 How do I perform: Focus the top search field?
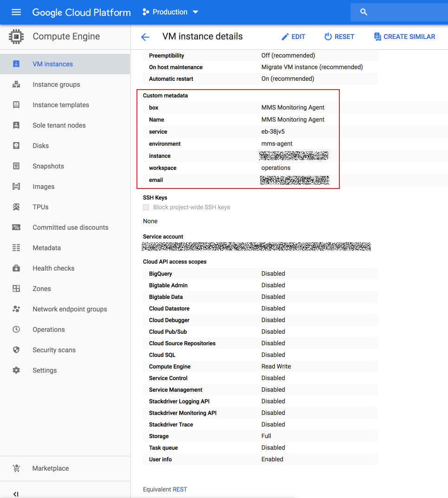pos(399,12)
